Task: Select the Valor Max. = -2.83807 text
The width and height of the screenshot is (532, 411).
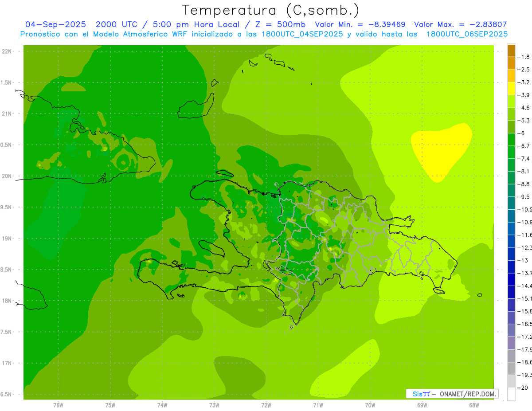Action: click(x=460, y=24)
